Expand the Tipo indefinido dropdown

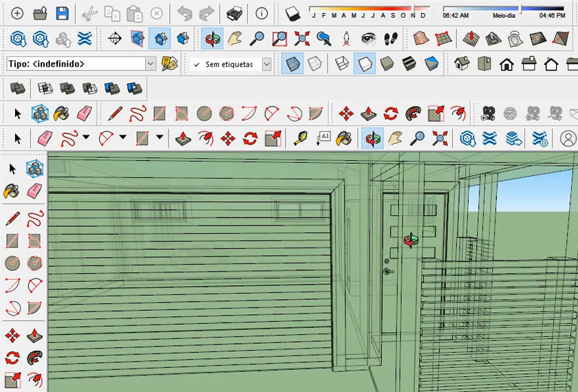[151, 64]
